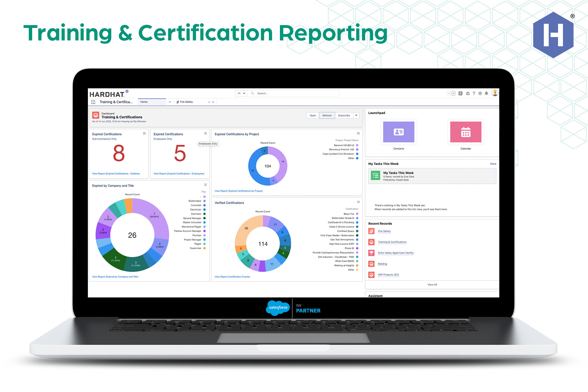This screenshot has height=392, width=588.
Task: Click the Refresh dashboard button
Action: click(x=327, y=115)
